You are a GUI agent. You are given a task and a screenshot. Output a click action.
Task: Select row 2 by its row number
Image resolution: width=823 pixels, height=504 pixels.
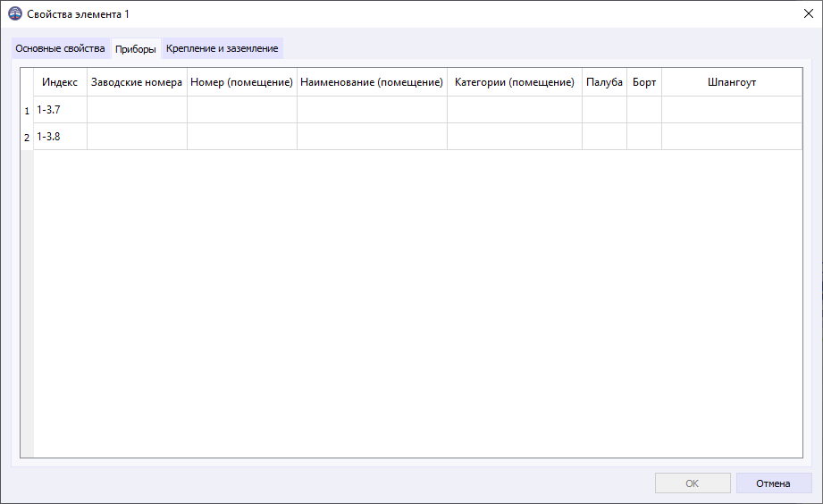pos(27,138)
